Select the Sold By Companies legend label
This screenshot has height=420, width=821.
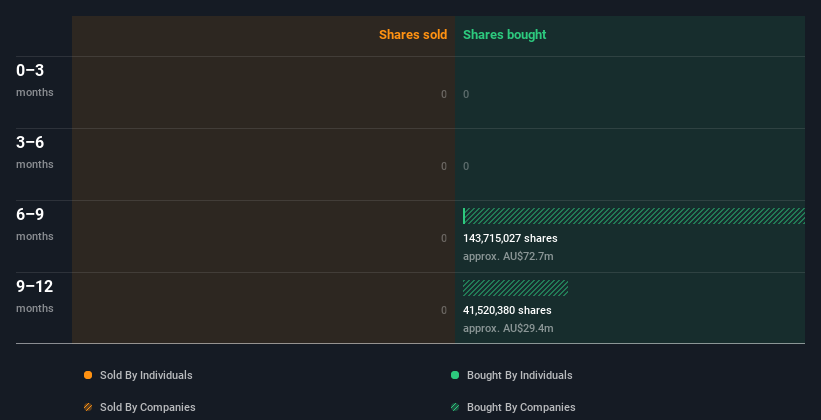point(148,407)
